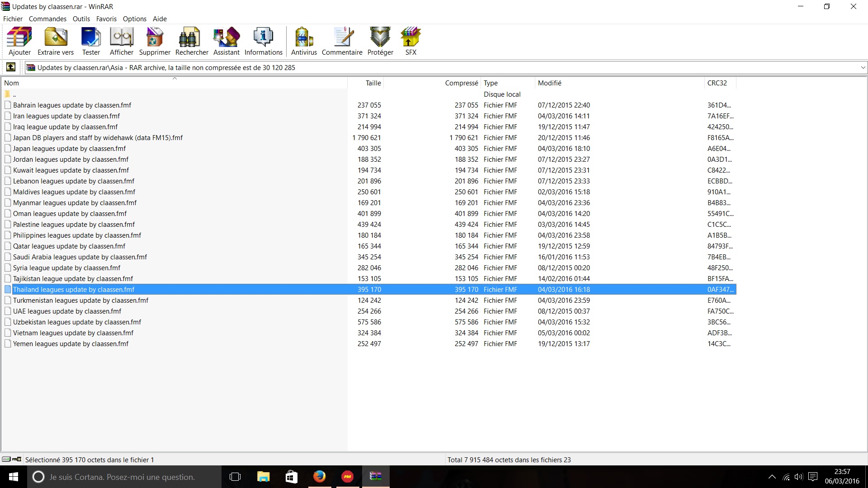Screen dimensions: 868x488
Task: Click the Wi-Fi network tray icon
Action: pos(786,477)
